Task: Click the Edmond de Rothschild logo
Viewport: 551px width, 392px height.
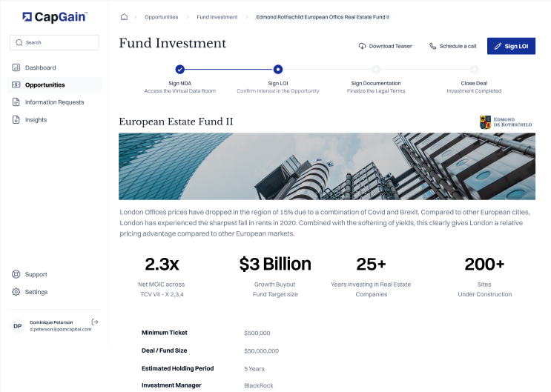Action: (506, 122)
